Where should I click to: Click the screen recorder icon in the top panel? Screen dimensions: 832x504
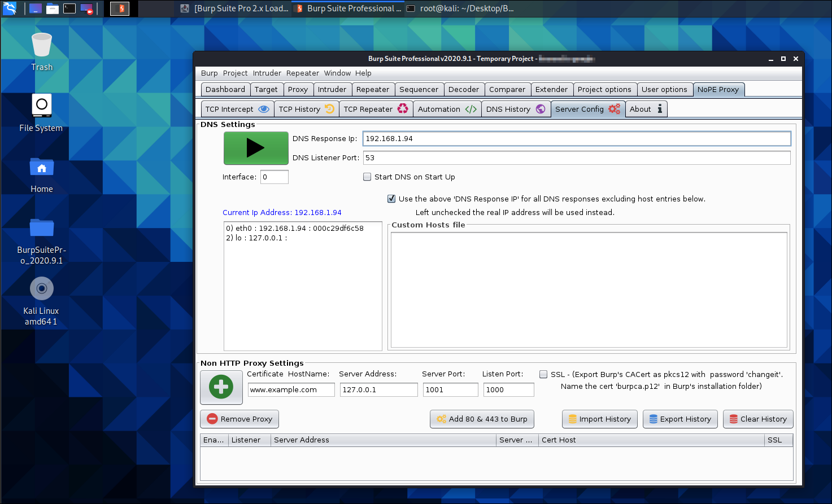coord(86,8)
